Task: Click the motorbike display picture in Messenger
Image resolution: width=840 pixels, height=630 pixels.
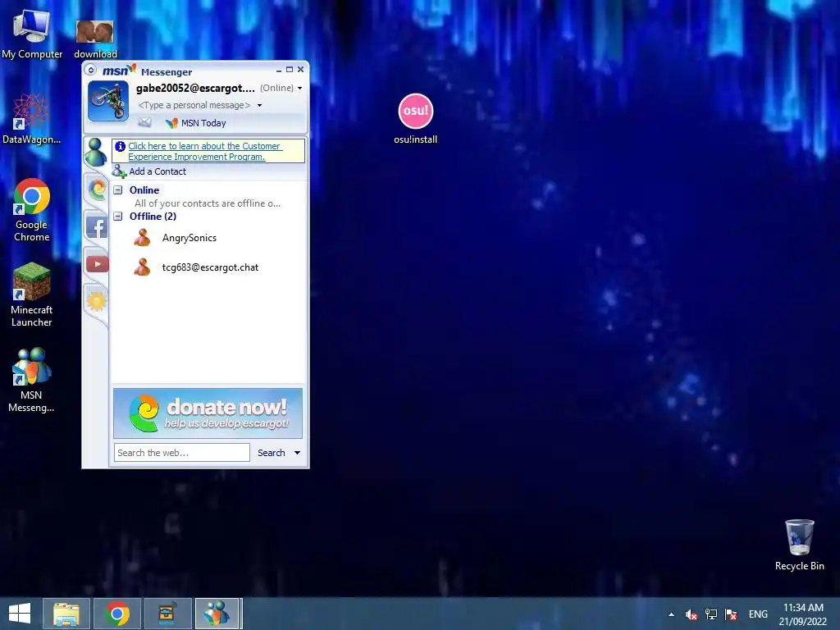Action: [x=108, y=101]
